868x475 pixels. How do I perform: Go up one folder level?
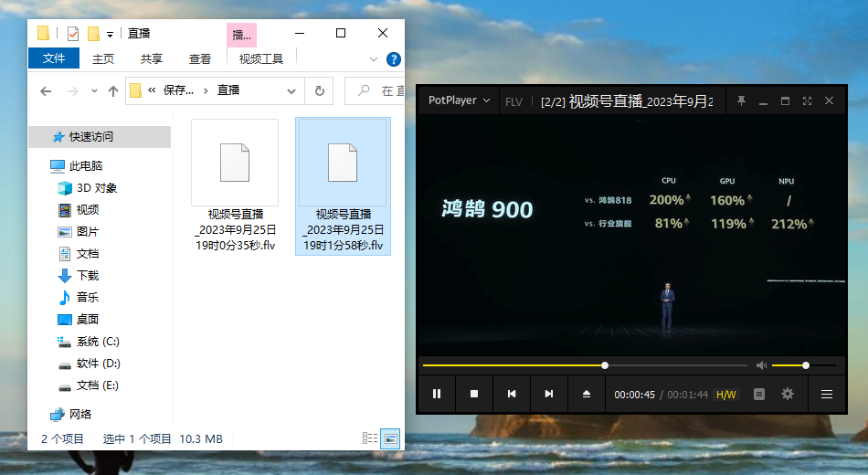point(113,91)
